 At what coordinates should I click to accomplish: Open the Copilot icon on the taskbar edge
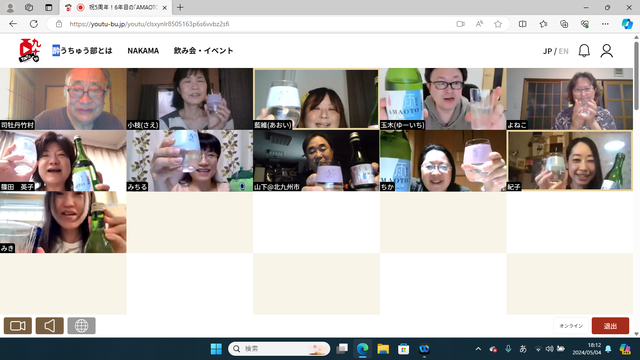click(625, 349)
